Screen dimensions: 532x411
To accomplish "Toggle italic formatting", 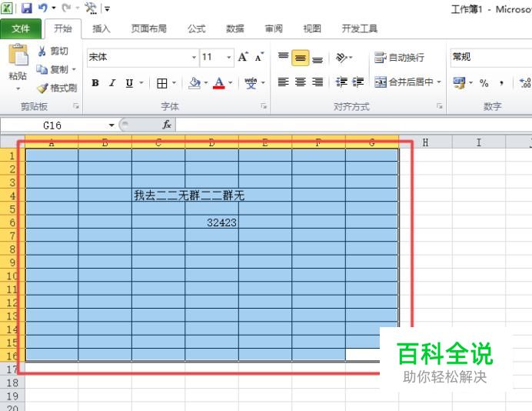I will tap(112, 83).
